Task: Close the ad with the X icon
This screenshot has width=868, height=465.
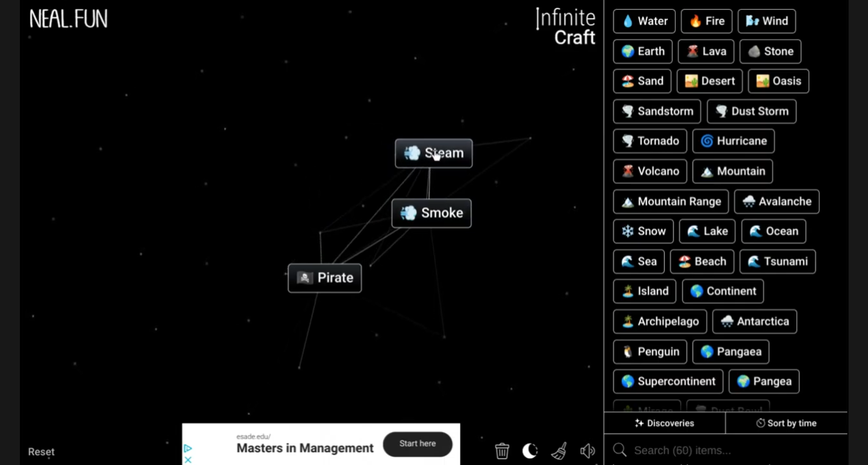Action: 188,460
